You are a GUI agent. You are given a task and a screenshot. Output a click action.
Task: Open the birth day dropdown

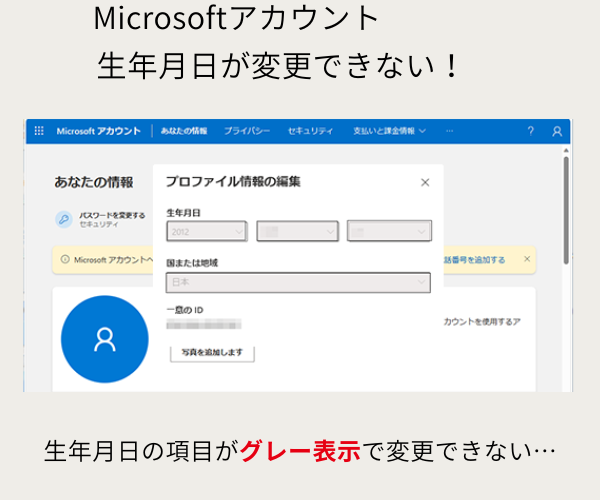389,231
